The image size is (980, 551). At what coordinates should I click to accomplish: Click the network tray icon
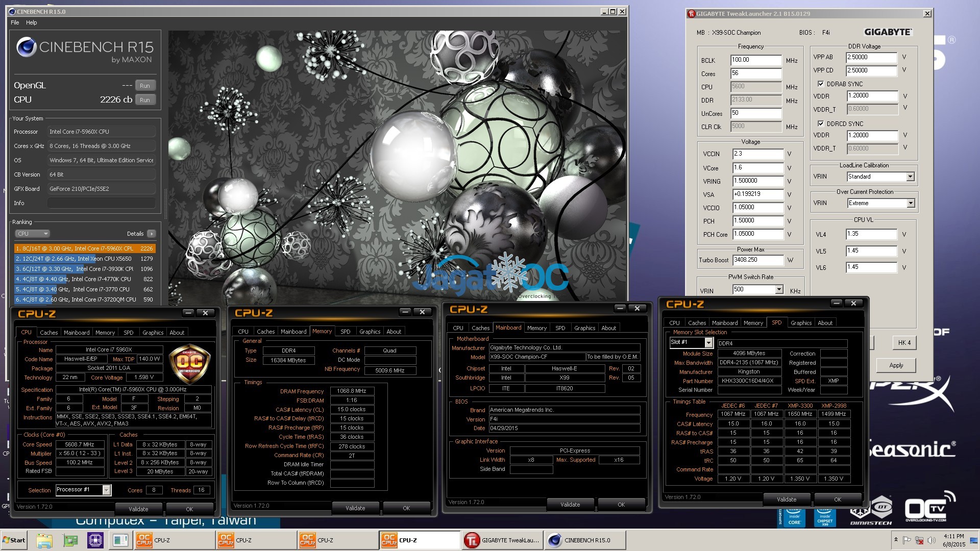[919, 540]
